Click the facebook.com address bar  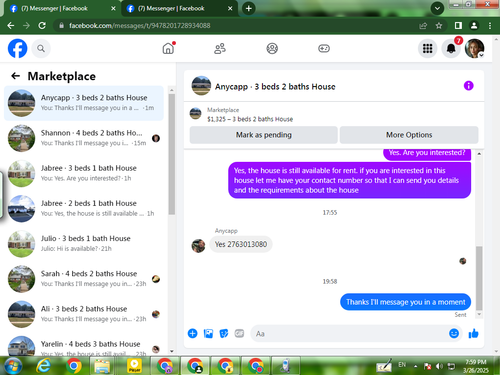(233, 25)
